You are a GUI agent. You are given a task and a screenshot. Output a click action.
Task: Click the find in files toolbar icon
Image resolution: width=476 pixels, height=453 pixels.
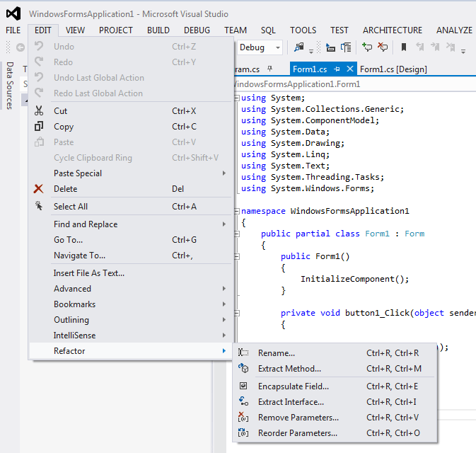[299, 47]
